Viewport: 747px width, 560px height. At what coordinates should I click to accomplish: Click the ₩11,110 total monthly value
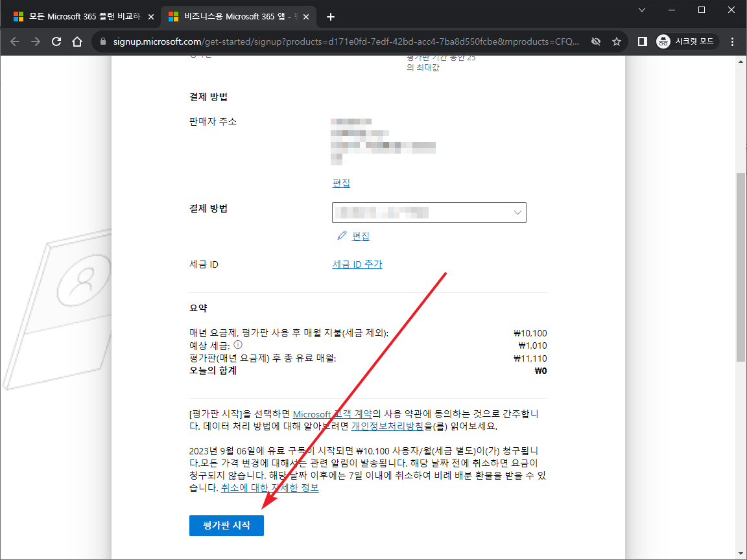(x=530, y=358)
